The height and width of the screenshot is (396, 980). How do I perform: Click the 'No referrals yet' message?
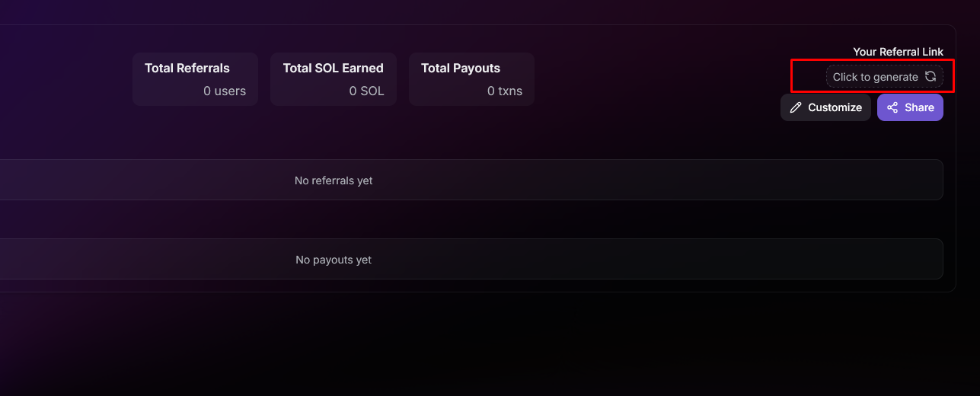pyautogui.click(x=334, y=180)
